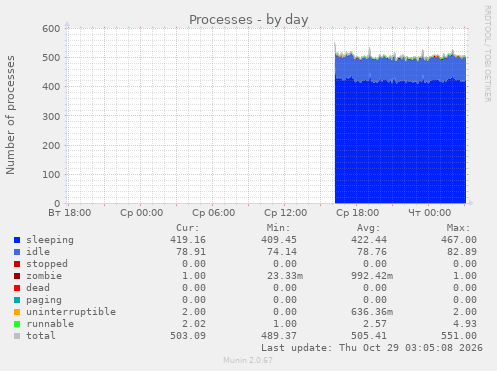497x371 pixels.
Task: Click the 'paging' legend label
Action: click(x=44, y=300)
